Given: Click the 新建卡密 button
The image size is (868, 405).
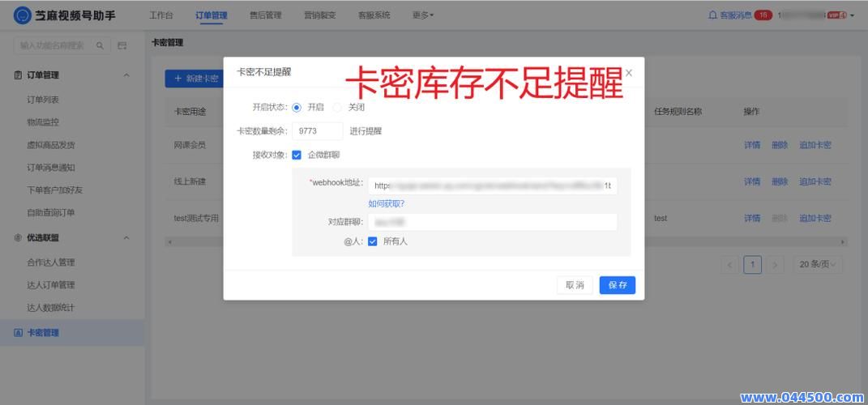Looking at the screenshot, I should click(195, 79).
